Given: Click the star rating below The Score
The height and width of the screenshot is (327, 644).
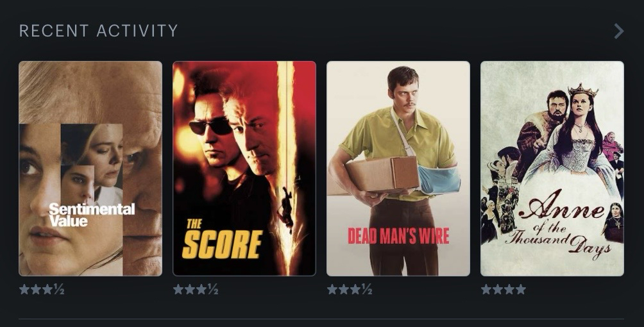Looking at the screenshot, I should point(196,290).
